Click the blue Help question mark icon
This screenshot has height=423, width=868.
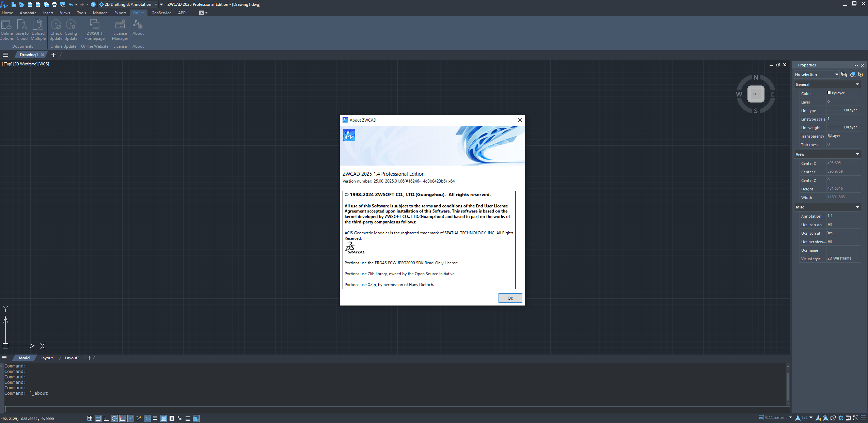[x=93, y=4]
